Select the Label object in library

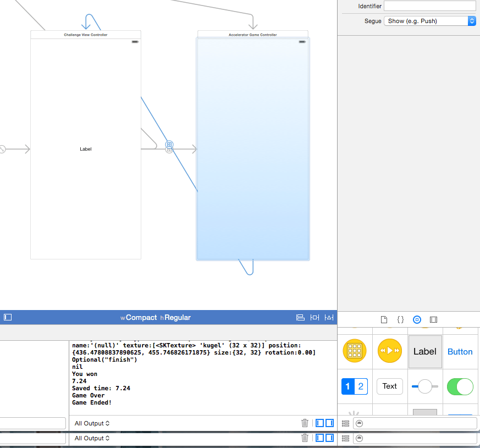(425, 352)
